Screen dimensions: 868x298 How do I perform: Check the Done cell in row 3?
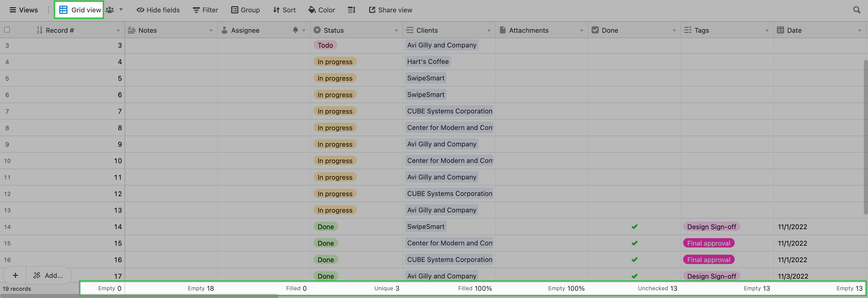point(635,45)
